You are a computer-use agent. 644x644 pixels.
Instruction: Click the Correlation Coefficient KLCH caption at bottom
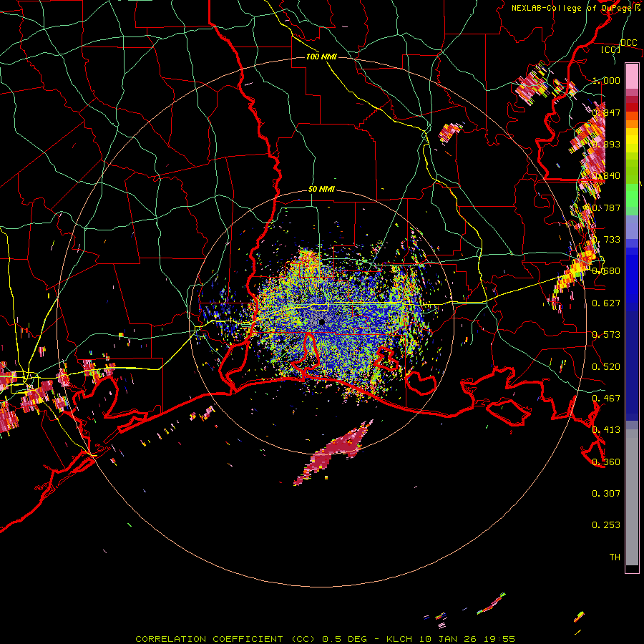326,639
